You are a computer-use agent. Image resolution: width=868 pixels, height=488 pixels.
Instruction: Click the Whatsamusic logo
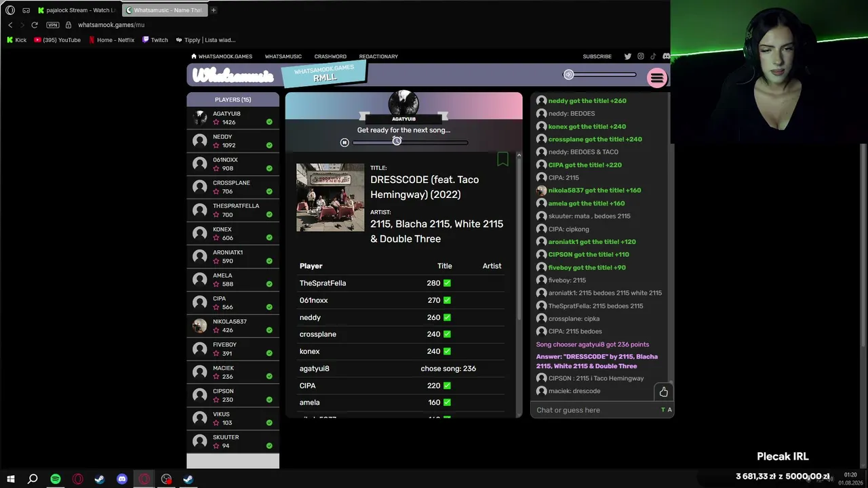[233, 75]
